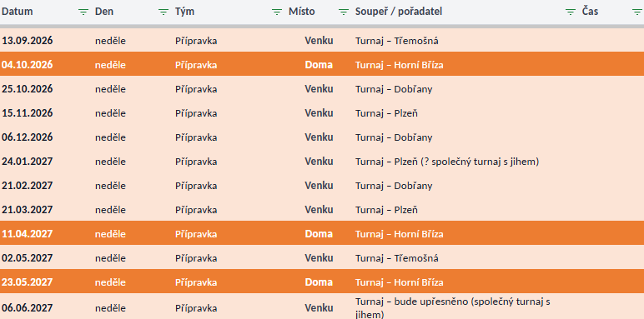Open the Den column filter icon
This screenshot has height=319, width=644.
coord(164,12)
